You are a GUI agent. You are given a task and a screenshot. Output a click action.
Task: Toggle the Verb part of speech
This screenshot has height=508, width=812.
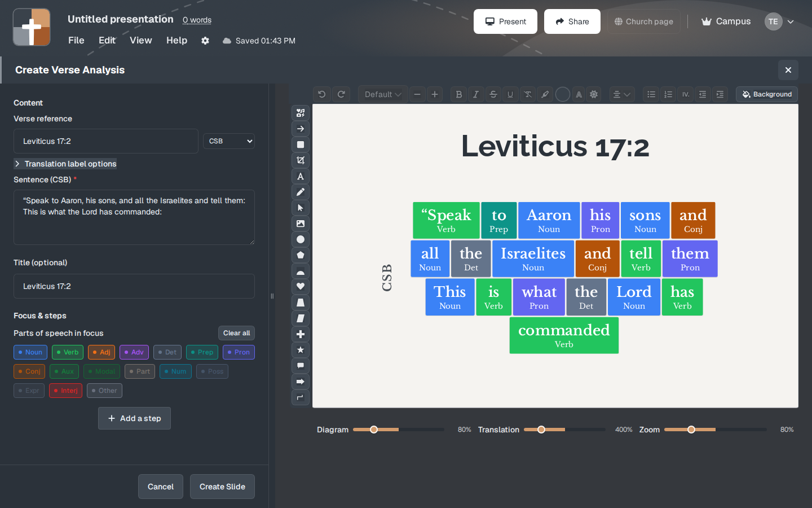tap(68, 352)
